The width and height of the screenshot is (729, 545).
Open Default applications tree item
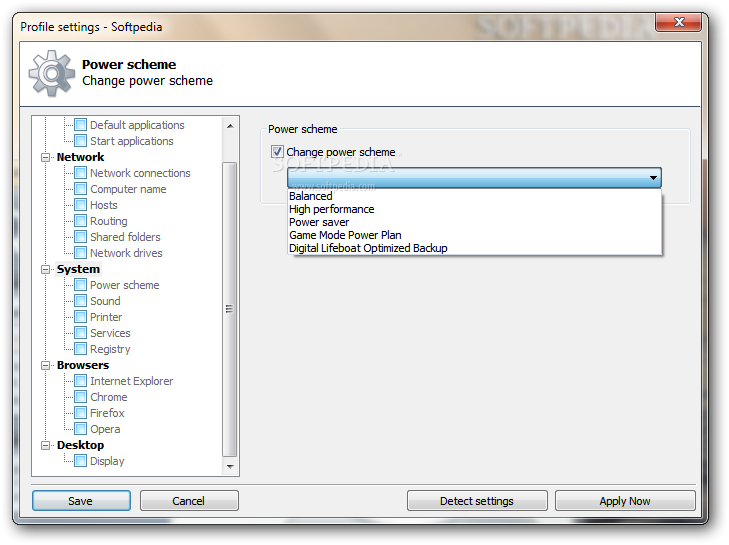[137, 125]
